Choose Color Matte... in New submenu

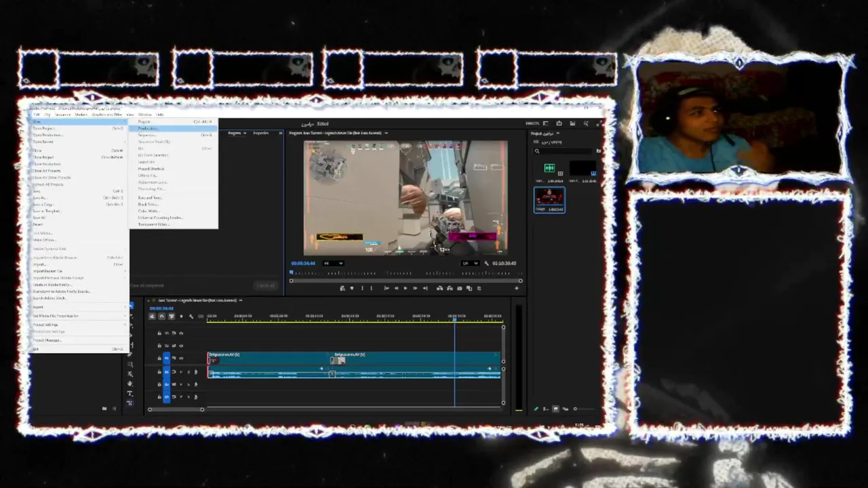click(173, 211)
